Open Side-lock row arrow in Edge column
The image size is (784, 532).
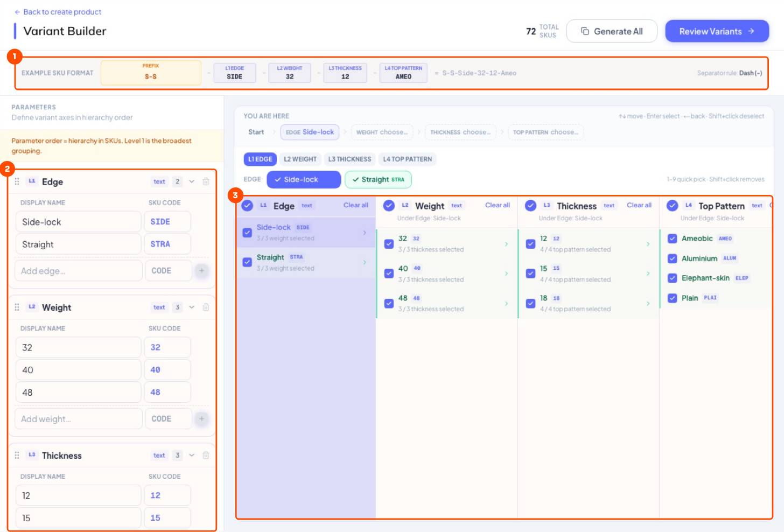pyautogui.click(x=365, y=233)
